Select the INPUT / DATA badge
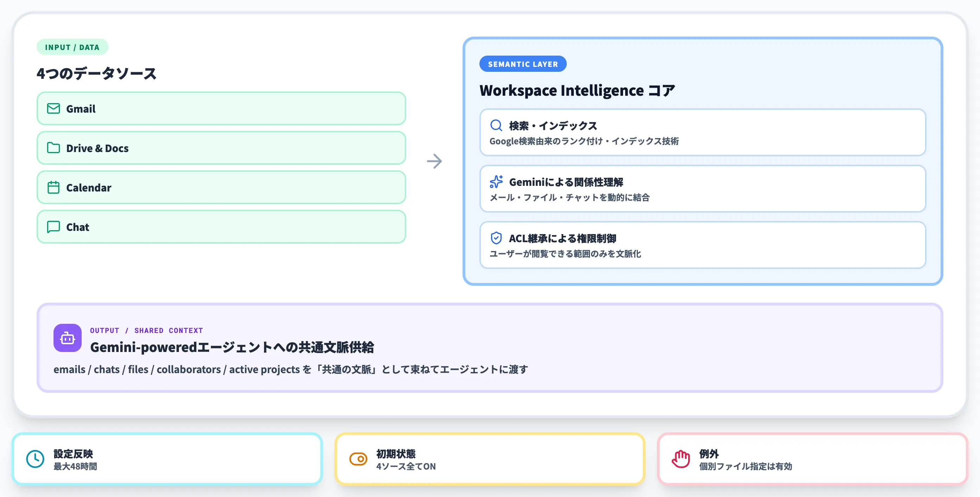Image resolution: width=980 pixels, height=497 pixels. point(72,47)
